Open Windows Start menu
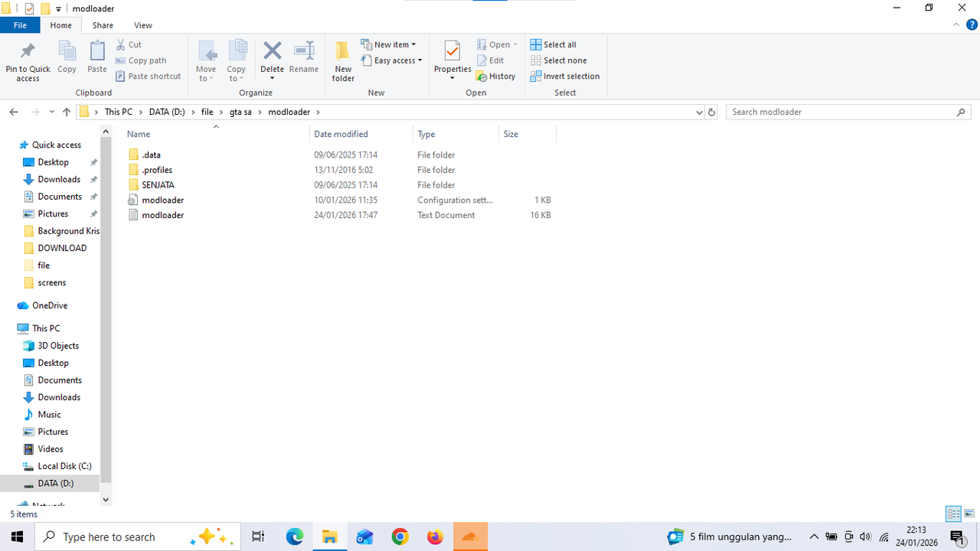The width and height of the screenshot is (980, 551). point(17,537)
